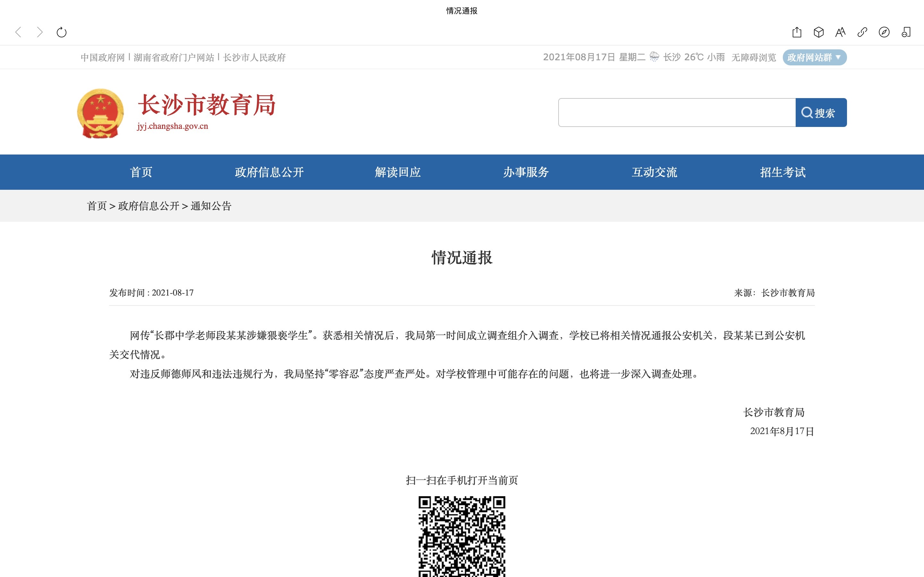The height and width of the screenshot is (577, 924).
Task: Expand the 政府网站群 dropdown
Action: [x=815, y=58]
